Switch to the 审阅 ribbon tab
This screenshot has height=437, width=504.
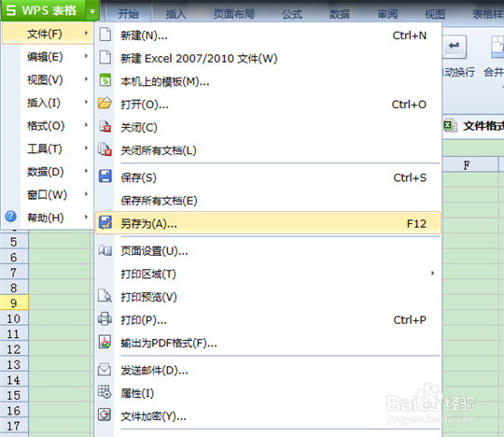pos(387,14)
